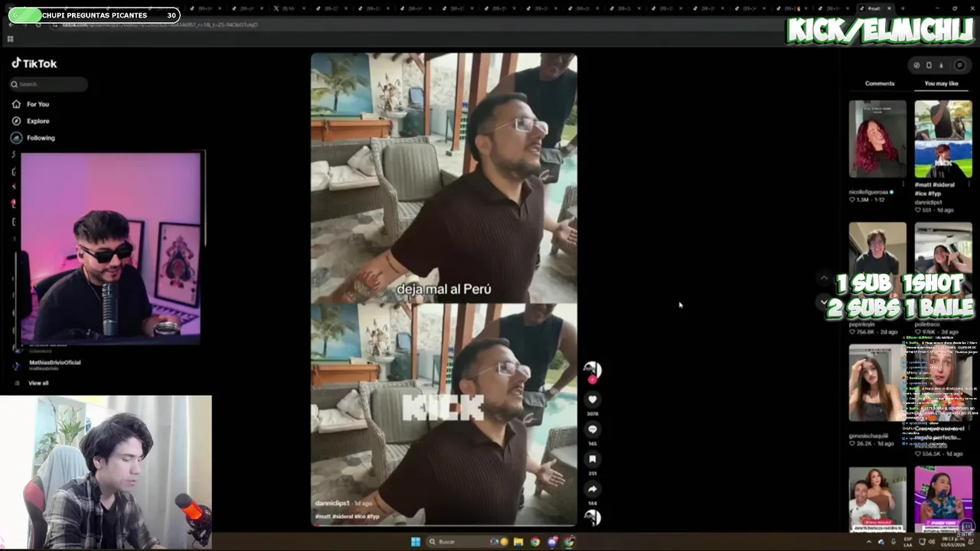Open the TikTok search field
The width and height of the screenshot is (980, 551).
pyautogui.click(x=49, y=84)
